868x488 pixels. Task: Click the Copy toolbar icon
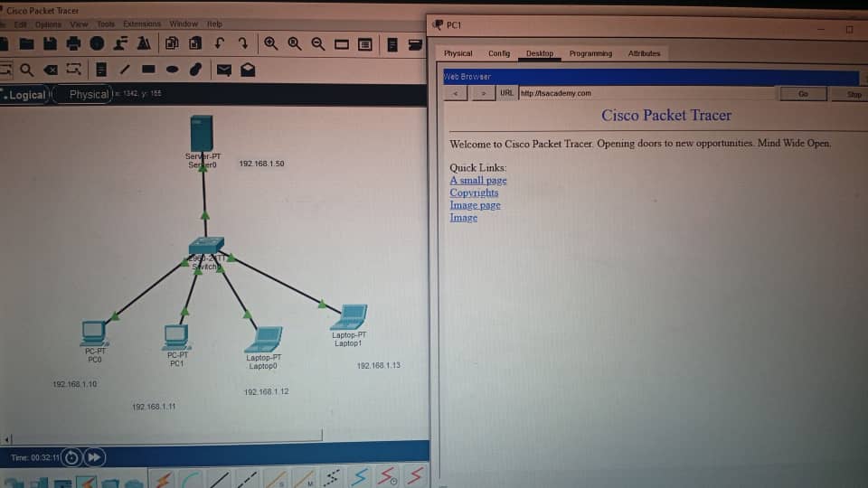[x=172, y=43]
